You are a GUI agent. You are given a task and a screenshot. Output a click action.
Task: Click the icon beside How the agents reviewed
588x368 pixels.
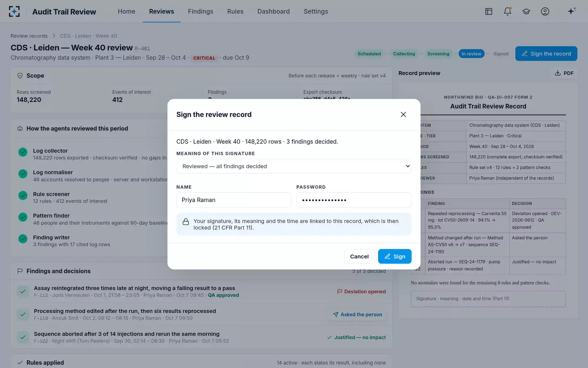[x=20, y=128]
